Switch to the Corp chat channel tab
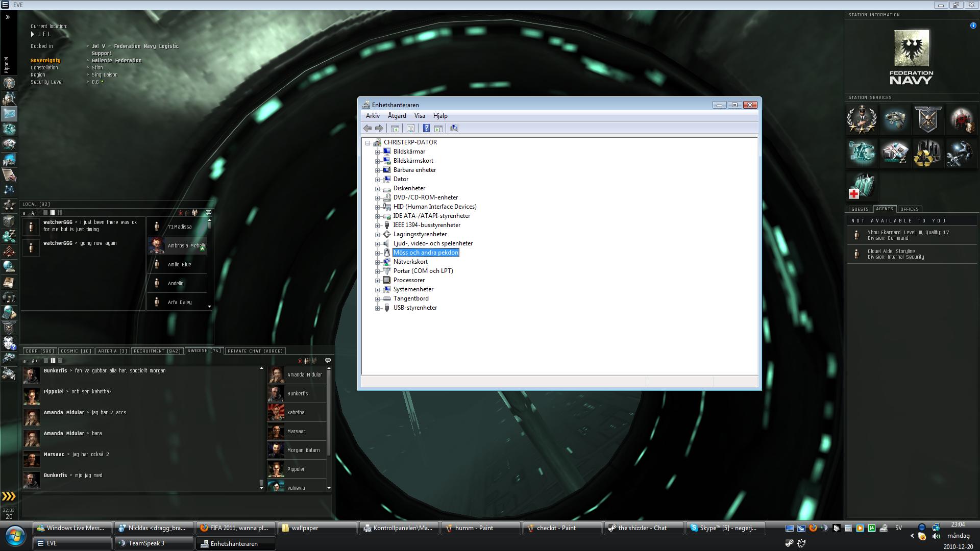This screenshot has height=551, width=980. pyautogui.click(x=39, y=351)
